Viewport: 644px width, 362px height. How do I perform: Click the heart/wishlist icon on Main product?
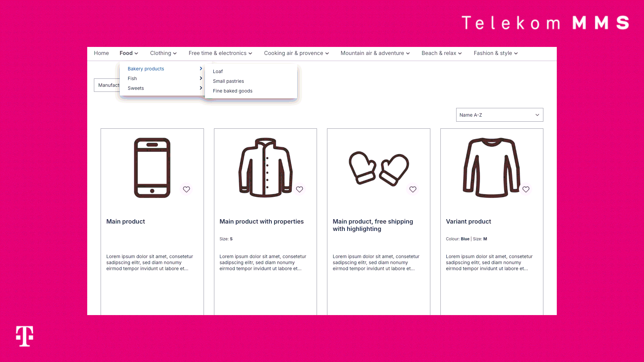point(186,189)
